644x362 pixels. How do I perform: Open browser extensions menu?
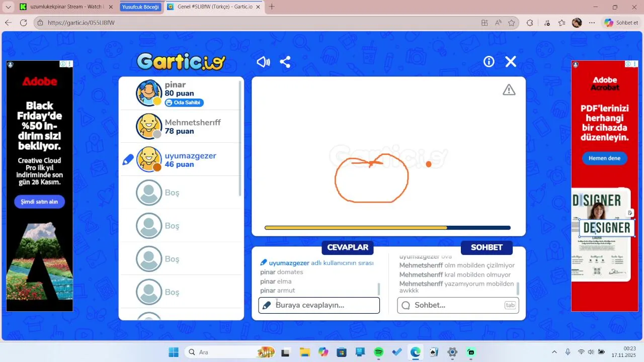pyautogui.click(x=530, y=23)
